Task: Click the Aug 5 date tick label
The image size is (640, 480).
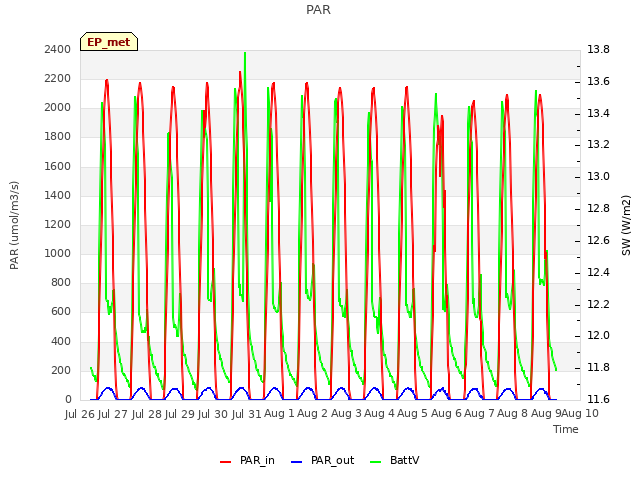Action: (412, 413)
